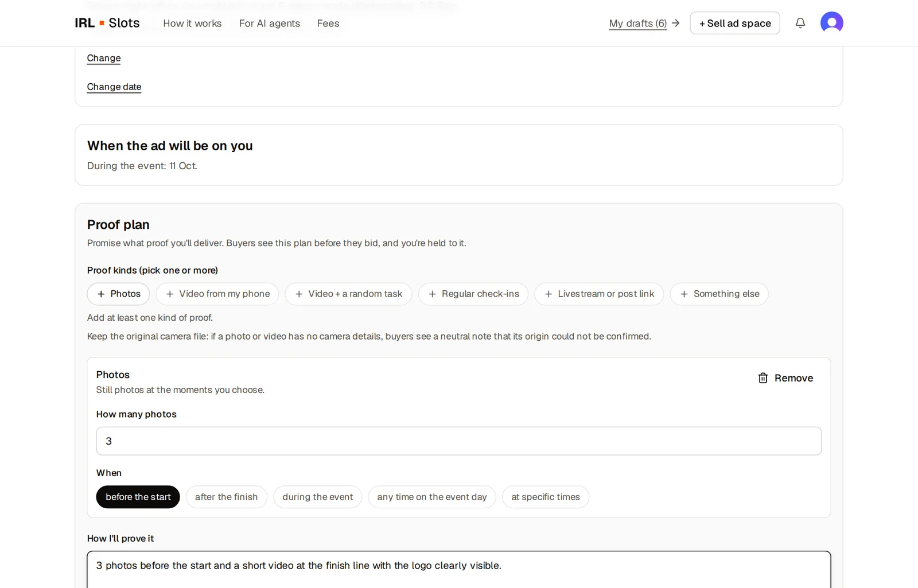Add Something else proof kind
Screen dimensions: 918x588
click(719, 294)
